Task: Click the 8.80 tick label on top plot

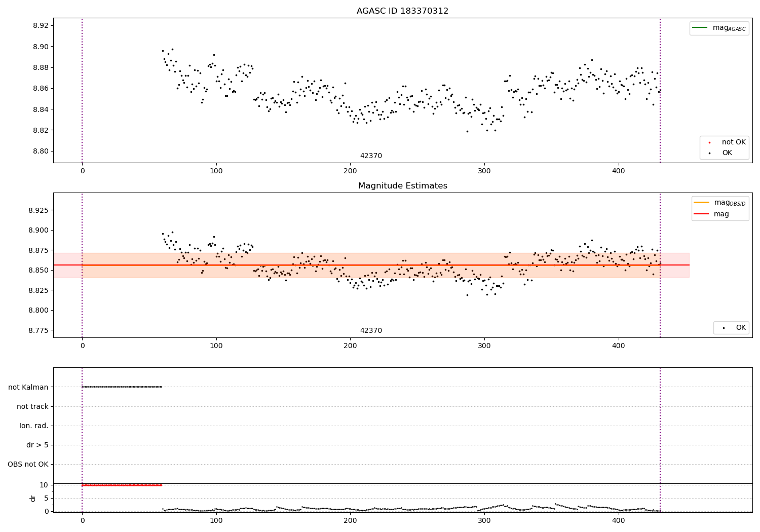Action: (40, 151)
